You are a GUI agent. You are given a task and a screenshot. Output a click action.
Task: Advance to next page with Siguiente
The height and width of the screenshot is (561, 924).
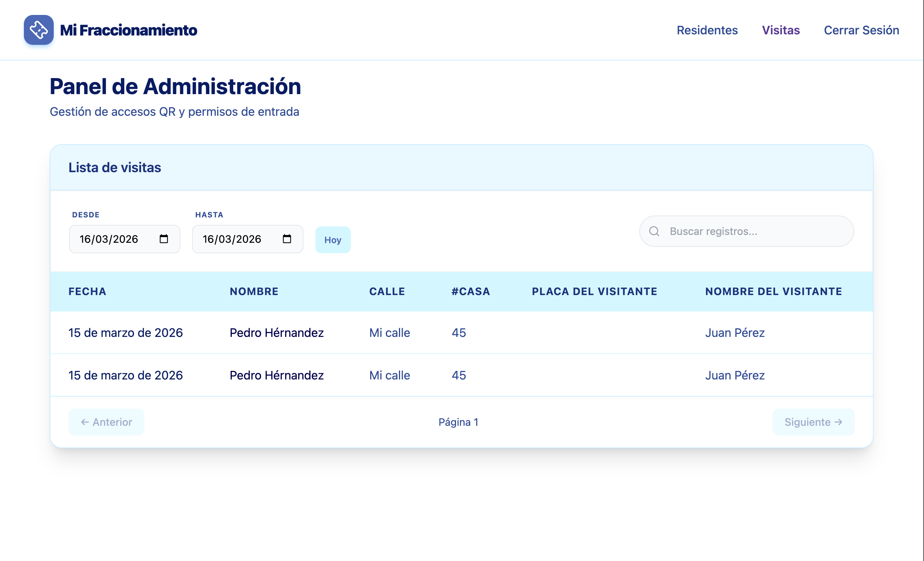coord(814,422)
